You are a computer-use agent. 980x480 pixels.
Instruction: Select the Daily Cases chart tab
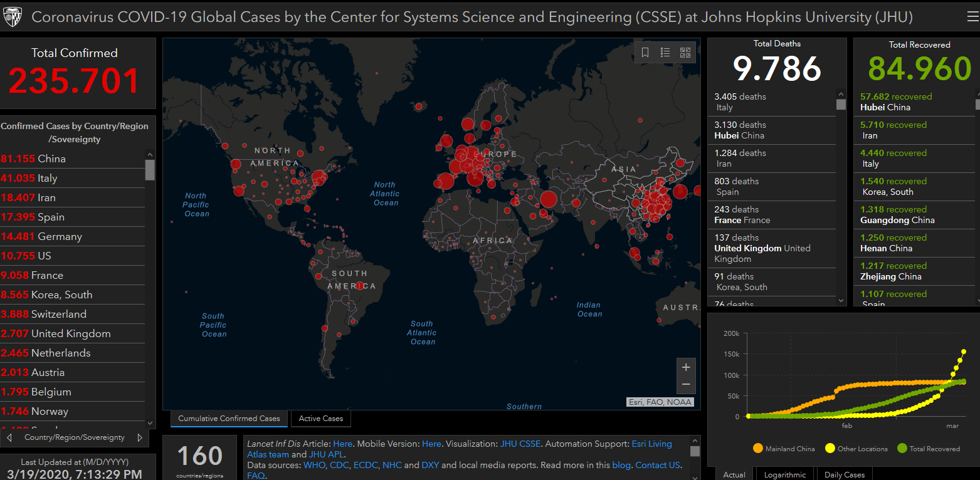(x=845, y=474)
